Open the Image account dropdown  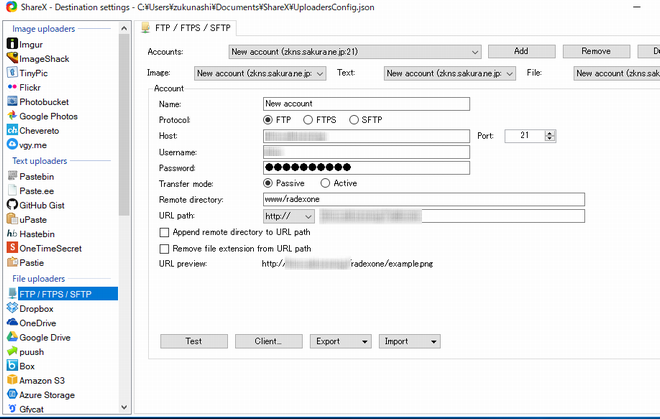(260, 73)
